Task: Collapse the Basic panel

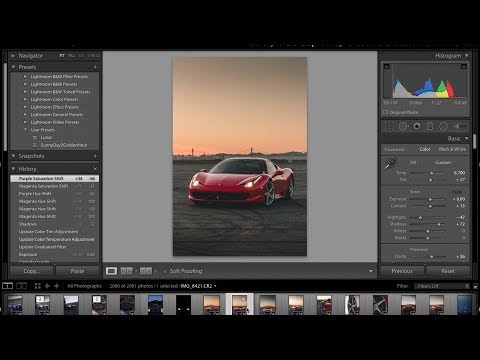Action: (x=467, y=138)
